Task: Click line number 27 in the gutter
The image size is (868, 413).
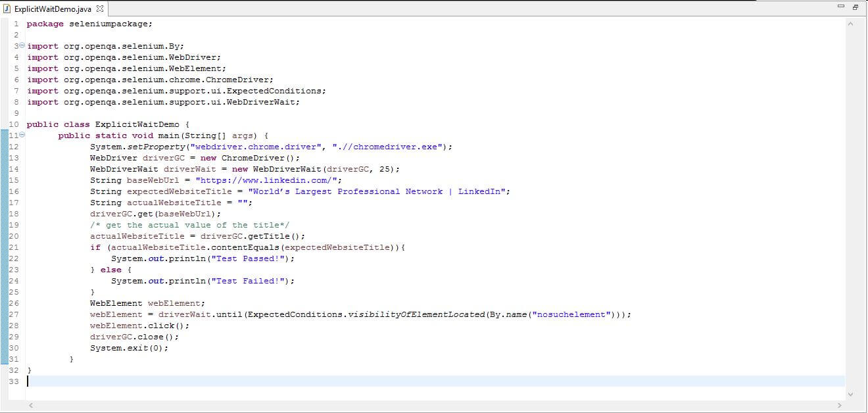Action: (14, 314)
